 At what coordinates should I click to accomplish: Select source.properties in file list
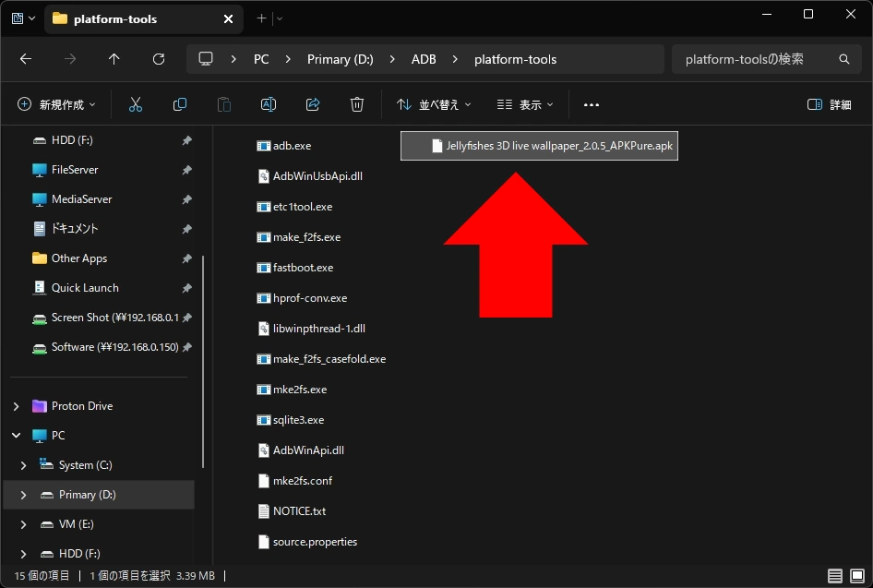pyautogui.click(x=306, y=542)
